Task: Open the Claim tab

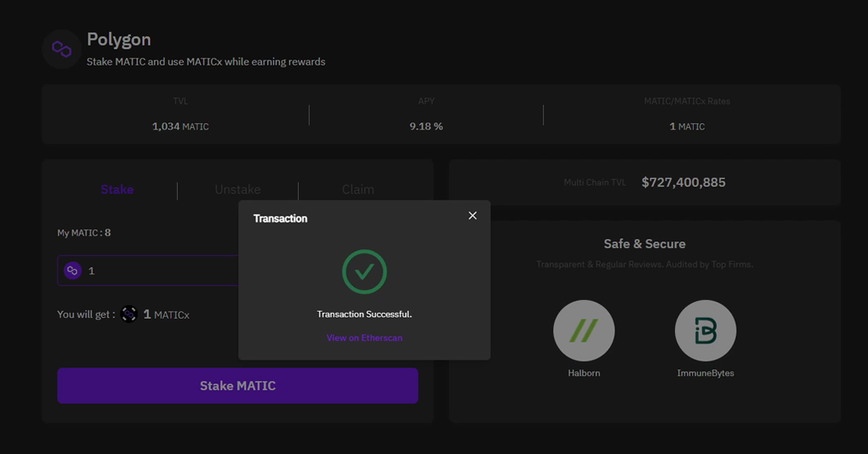Action: pos(358,189)
